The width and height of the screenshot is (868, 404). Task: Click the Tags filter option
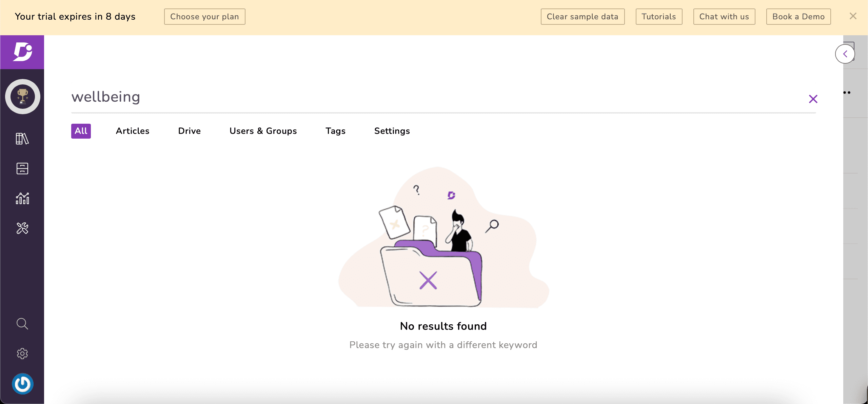[335, 130]
